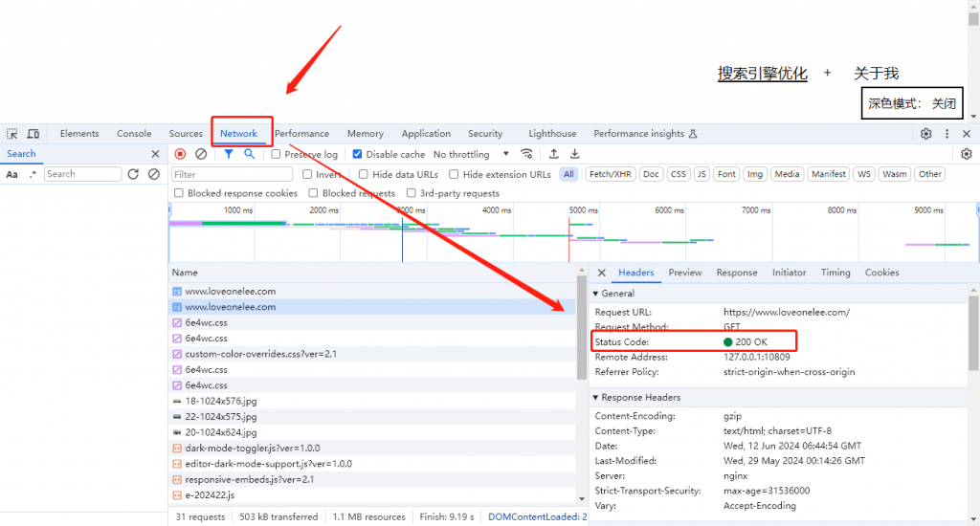Toggle match case Aa in Search

tap(11, 174)
